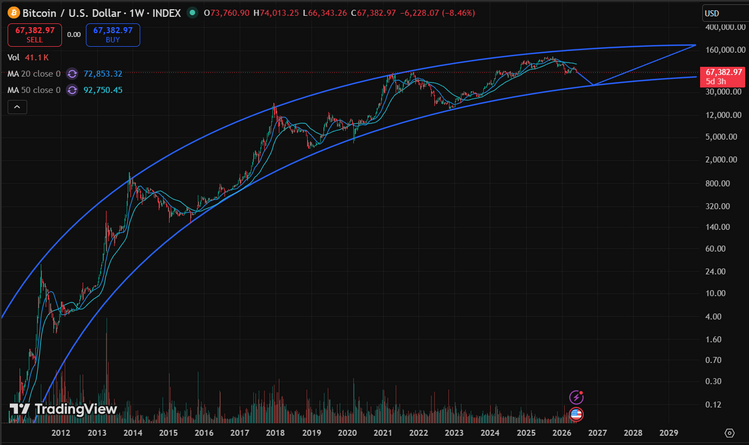This screenshot has width=749, height=445.
Task: Click the MA 50 indicator refresh icon
Action: point(72,90)
